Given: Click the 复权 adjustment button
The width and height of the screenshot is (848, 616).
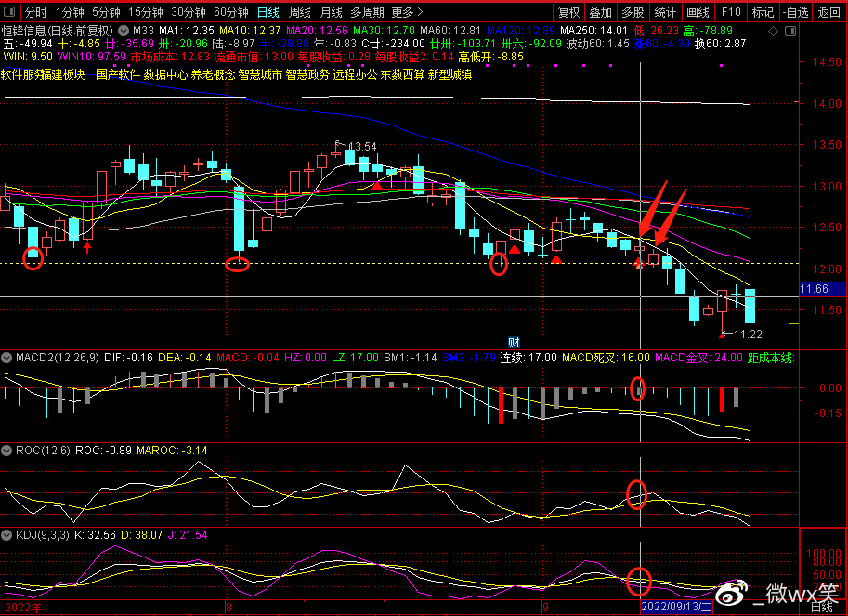Looking at the screenshot, I should pos(568,12).
